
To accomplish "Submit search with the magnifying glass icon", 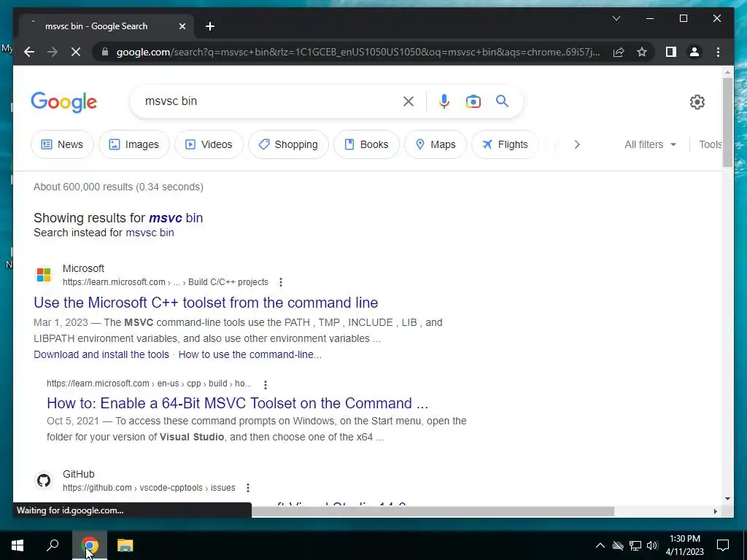I will click(x=502, y=101).
